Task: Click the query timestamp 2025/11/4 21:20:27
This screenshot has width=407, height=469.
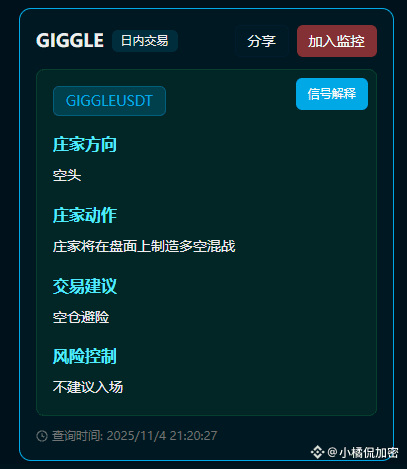Action: click(x=162, y=436)
